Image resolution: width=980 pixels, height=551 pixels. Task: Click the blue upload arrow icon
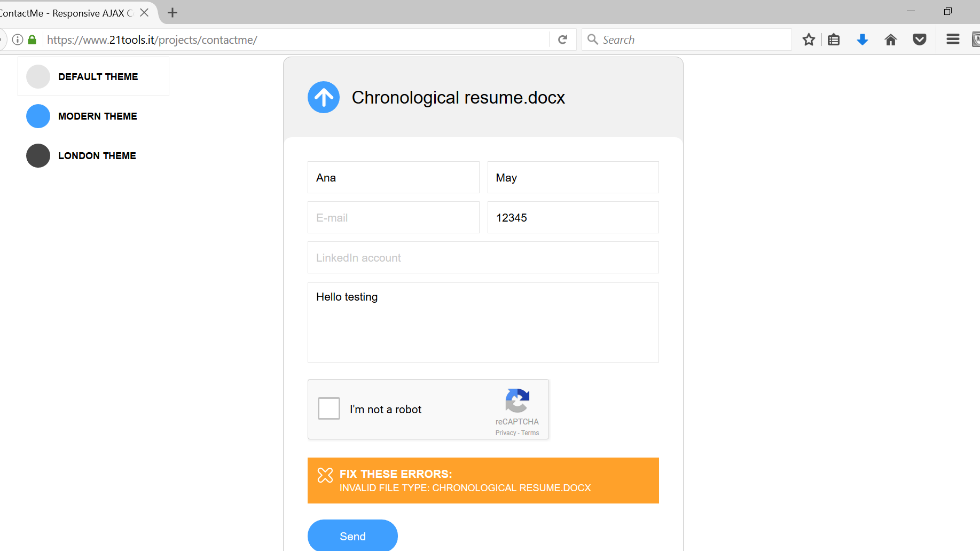(324, 97)
